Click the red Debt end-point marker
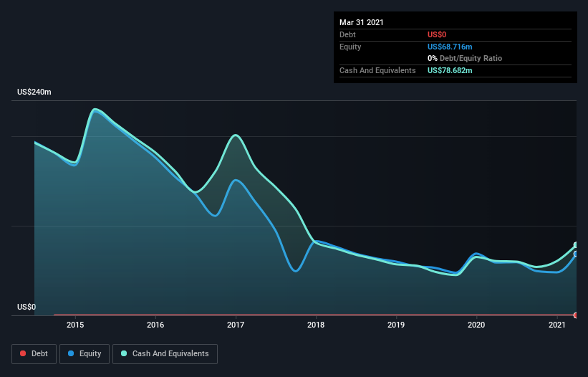 [x=576, y=315]
